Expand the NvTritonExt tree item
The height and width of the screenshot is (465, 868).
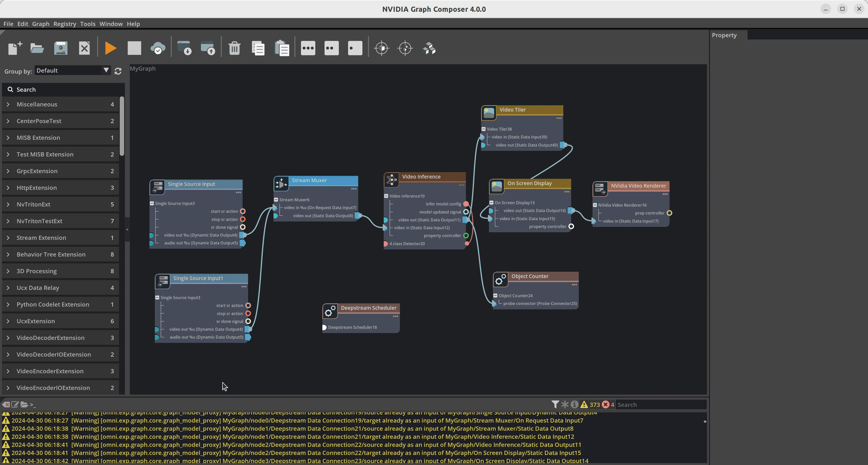tap(8, 204)
